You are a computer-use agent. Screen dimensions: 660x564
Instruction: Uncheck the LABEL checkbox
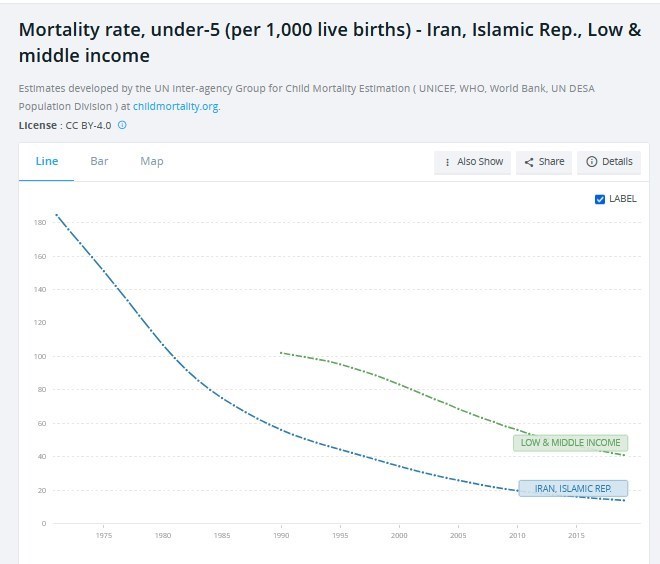[x=600, y=199]
